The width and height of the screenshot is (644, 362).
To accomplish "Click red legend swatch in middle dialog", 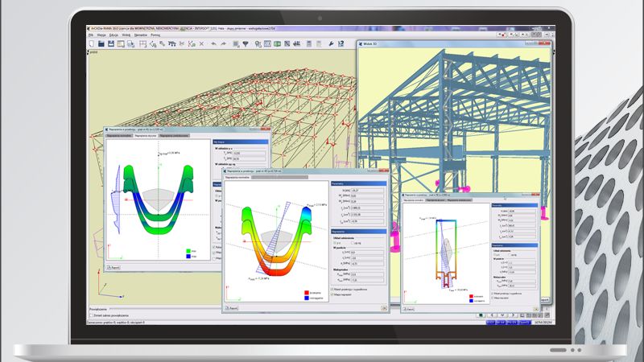I will (x=307, y=293).
